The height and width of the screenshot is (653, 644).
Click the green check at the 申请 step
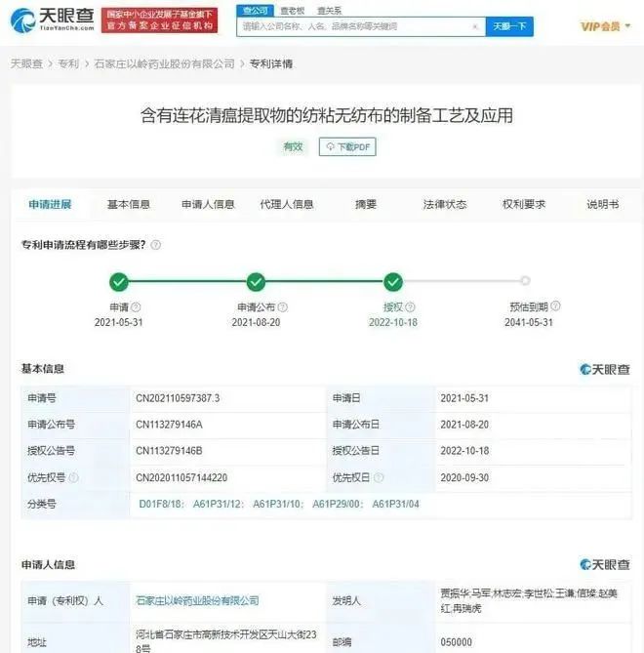(x=119, y=282)
